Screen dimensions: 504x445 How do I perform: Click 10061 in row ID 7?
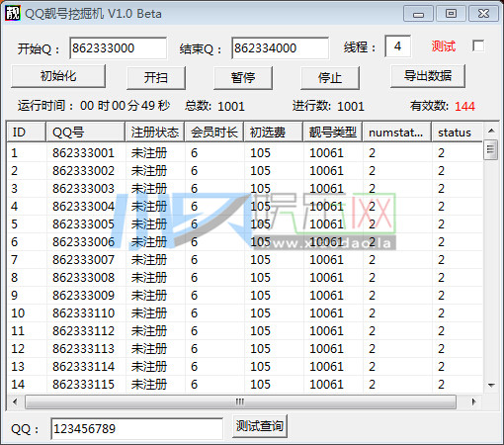[x=326, y=260]
